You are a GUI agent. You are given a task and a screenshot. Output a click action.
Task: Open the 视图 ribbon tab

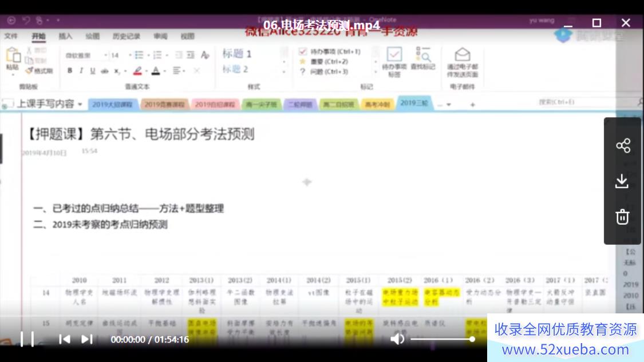pos(187,36)
